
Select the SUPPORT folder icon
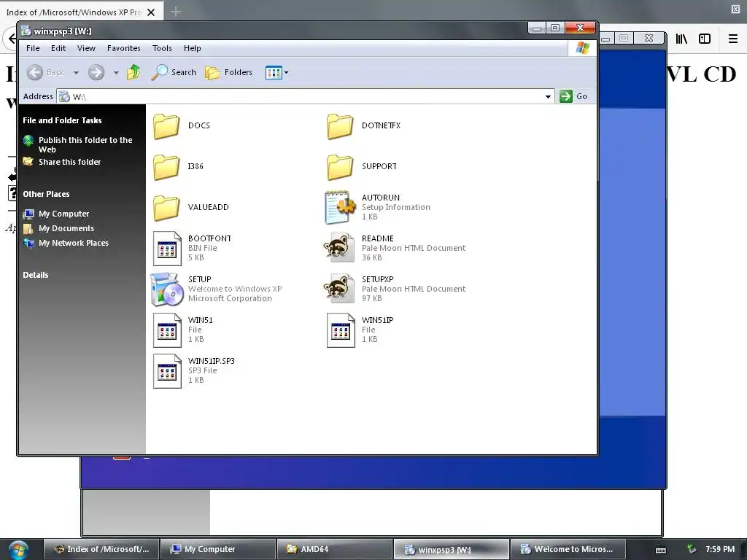[x=340, y=167]
